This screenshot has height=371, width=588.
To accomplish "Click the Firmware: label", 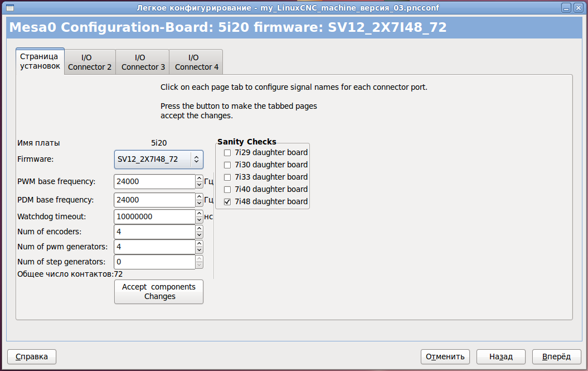I will point(35,159).
